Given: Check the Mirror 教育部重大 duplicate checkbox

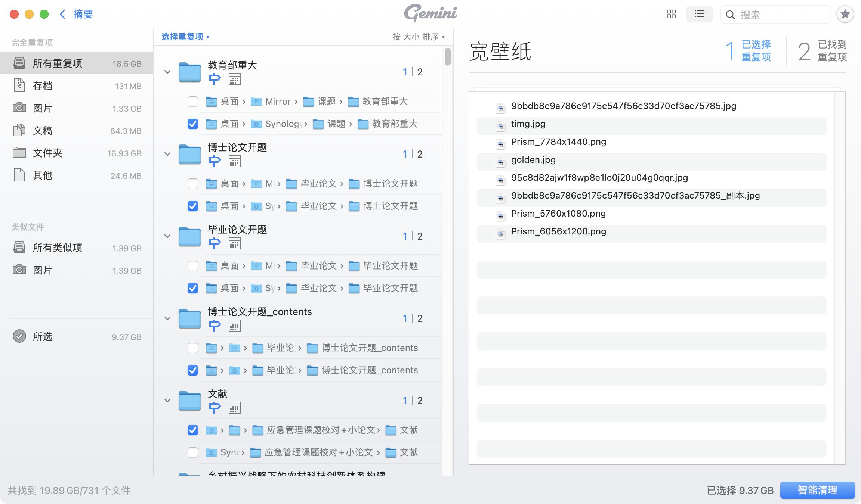Looking at the screenshot, I should click(193, 101).
